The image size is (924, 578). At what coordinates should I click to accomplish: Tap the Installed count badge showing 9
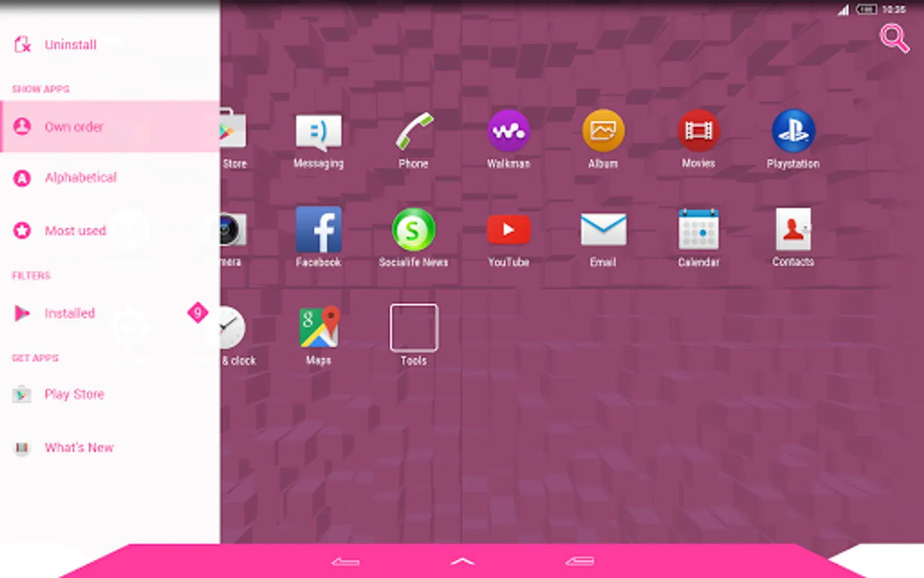pos(198,313)
